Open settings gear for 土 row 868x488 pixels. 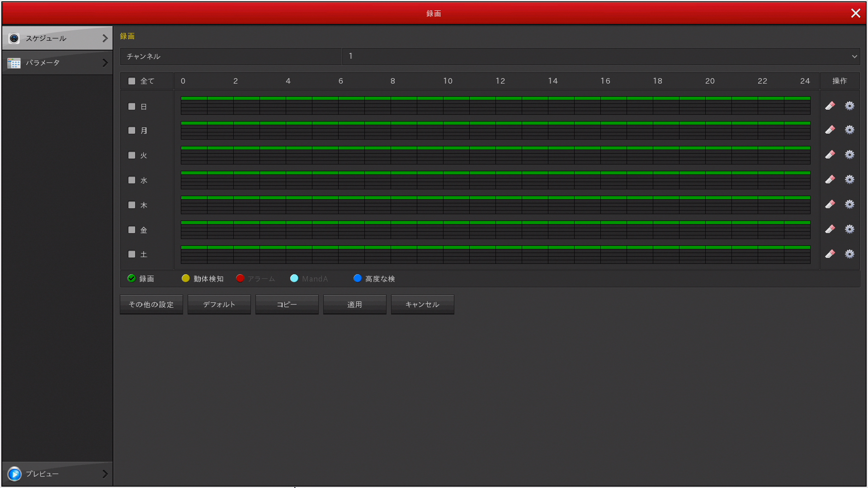point(850,254)
